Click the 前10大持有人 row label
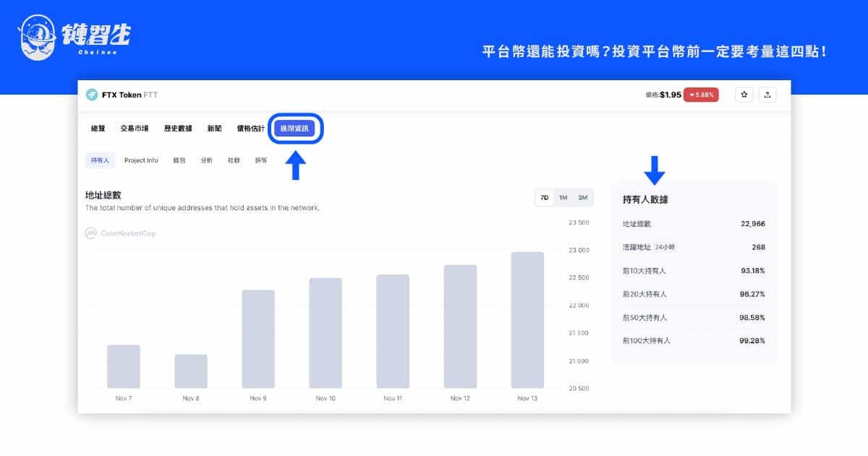Screen dimensions: 868x456 tap(644, 271)
